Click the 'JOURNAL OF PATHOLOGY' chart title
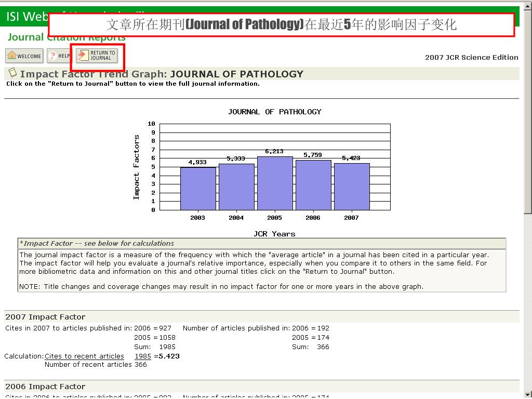532x399 pixels. [274, 112]
